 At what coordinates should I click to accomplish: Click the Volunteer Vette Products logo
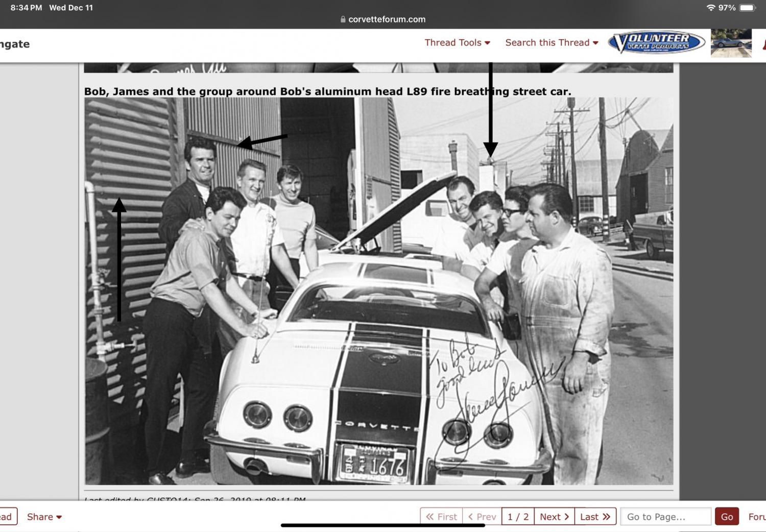(656, 43)
